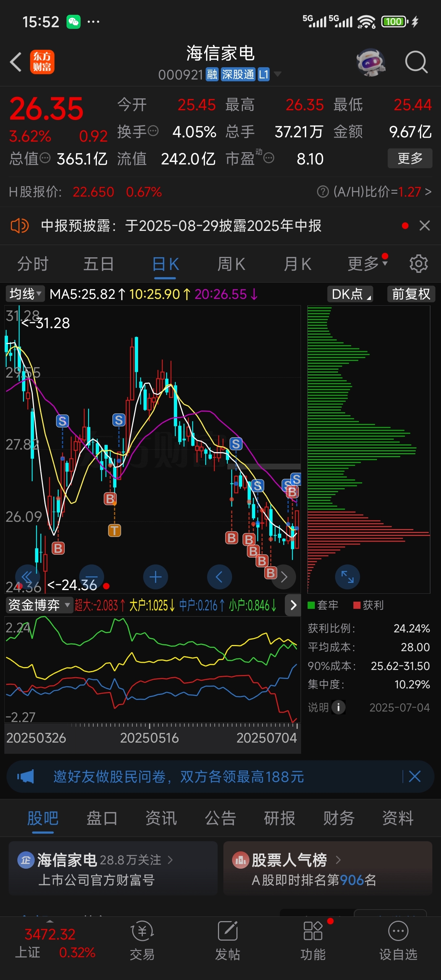Close the survey invite banner
The image size is (441, 980).
pyautogui.click(x=414, y=777)
